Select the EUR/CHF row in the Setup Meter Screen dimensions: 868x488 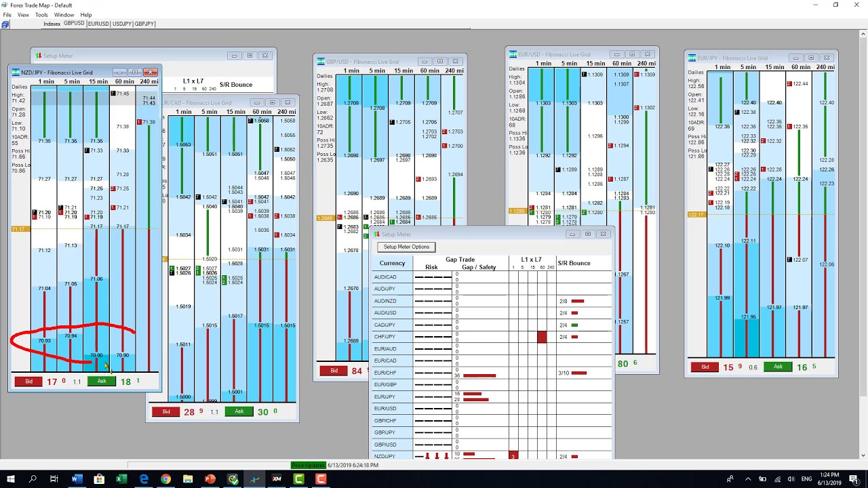click(x=492, y=373)
